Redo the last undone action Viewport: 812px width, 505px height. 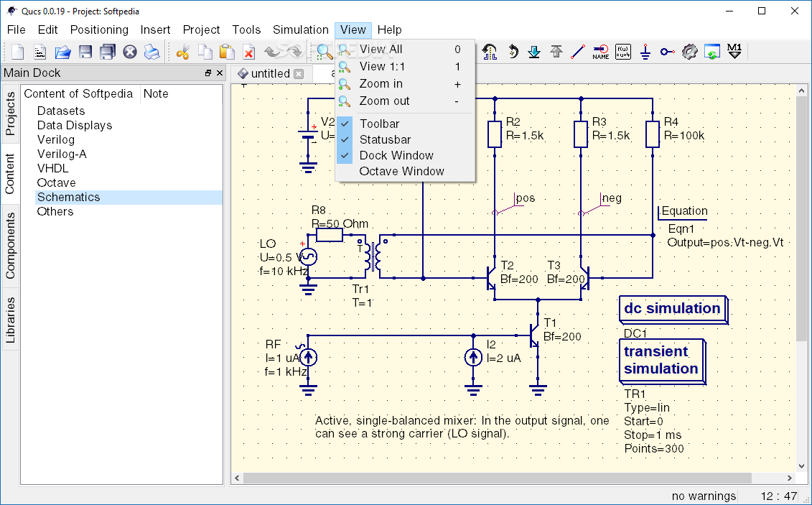click(x=294, y=52)
